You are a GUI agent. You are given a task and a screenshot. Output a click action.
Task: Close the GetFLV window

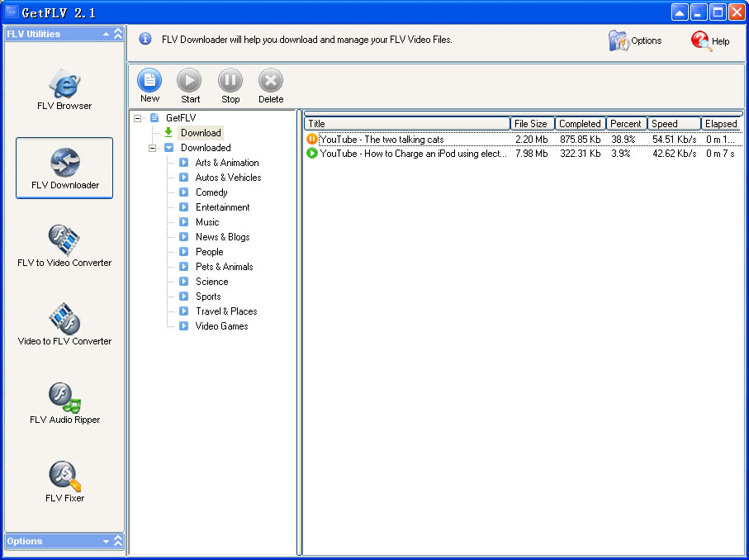click(x=737, y=12)
